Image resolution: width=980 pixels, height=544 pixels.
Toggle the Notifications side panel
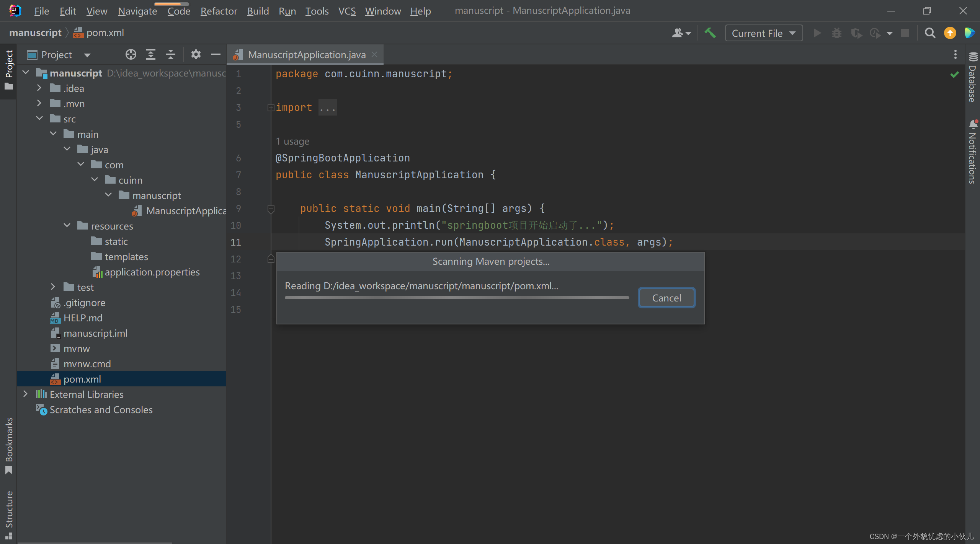click(x=972, y=153)
